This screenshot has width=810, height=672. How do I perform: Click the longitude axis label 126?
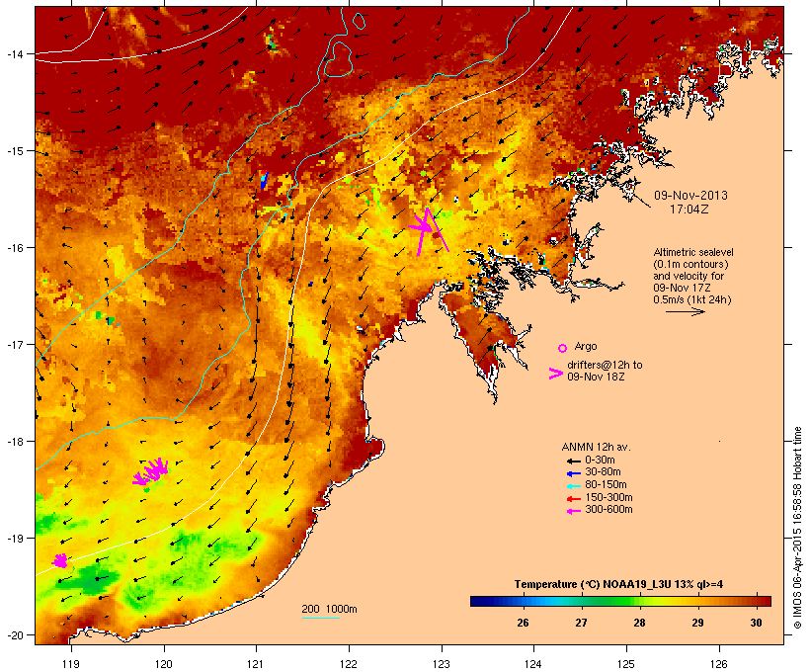[718, 664]
